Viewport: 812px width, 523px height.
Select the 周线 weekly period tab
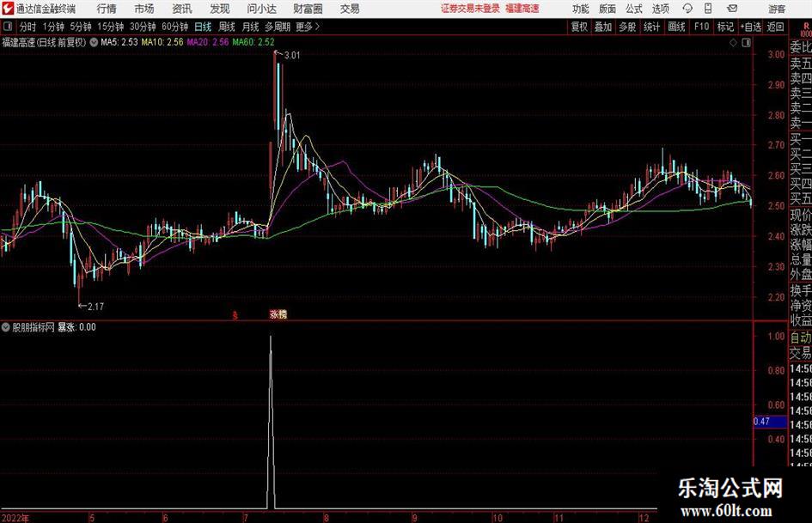tap(226, 27)
